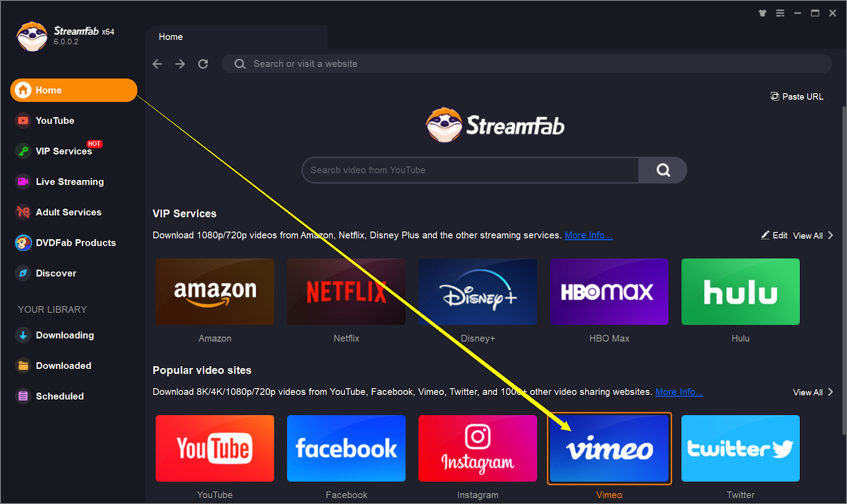Image resolution: width=847 pixels, height=504 pixels.
Task: Click the Live Streaming camera icon
Action: (23, 182)
